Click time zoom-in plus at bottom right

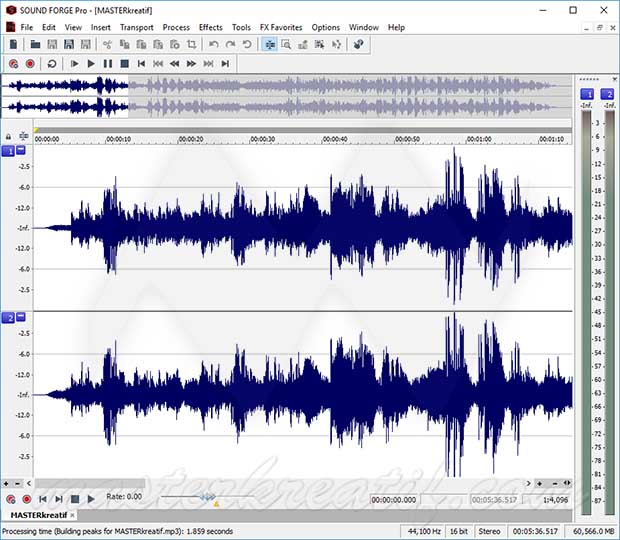point(539,483)
